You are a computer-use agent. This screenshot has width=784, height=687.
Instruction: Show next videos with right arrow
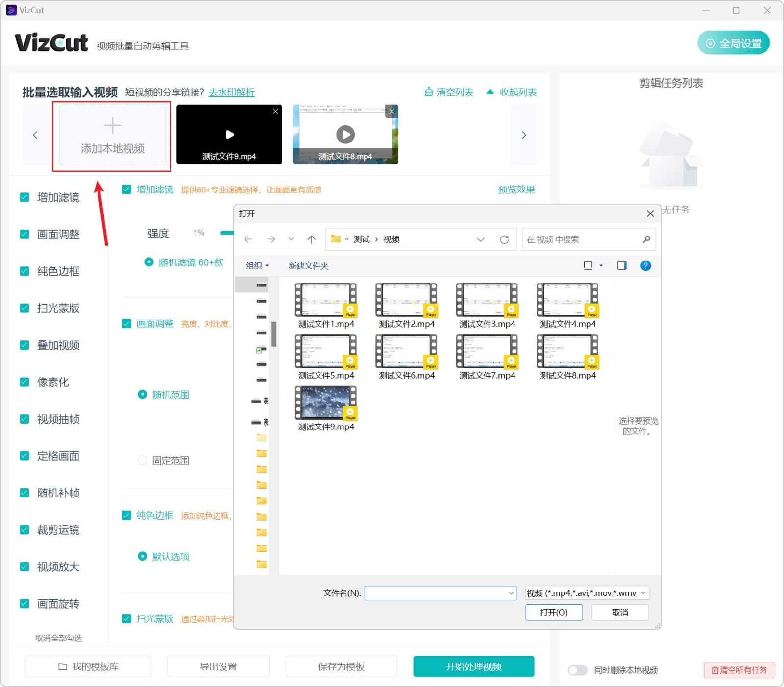pos(523,135)
